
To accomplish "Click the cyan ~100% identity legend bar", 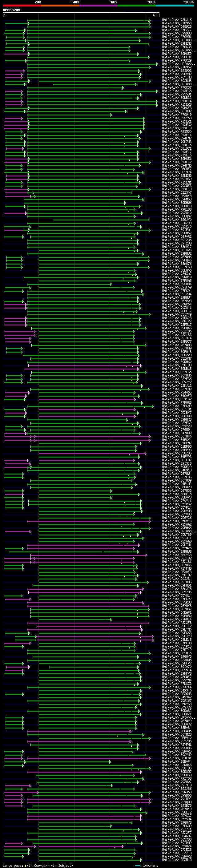I will [x=175, y=6].
